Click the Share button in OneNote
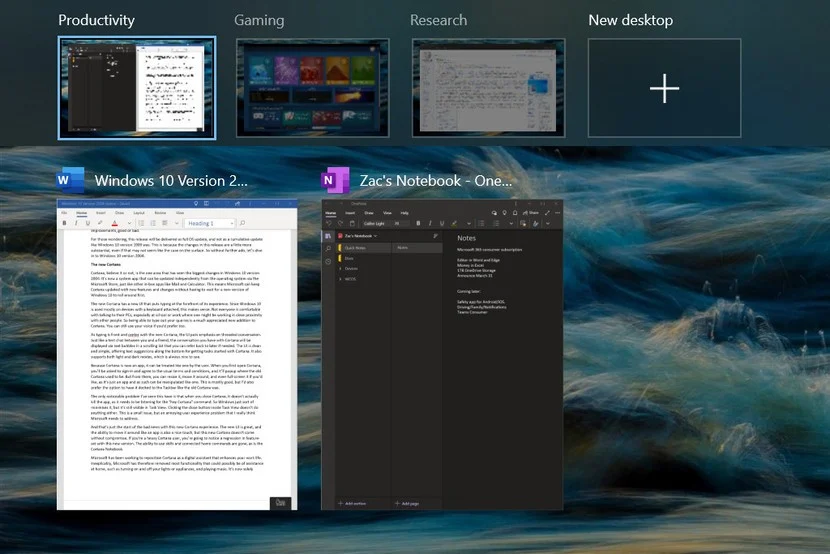This screenshot has height=554, width=830. (531, 213)
